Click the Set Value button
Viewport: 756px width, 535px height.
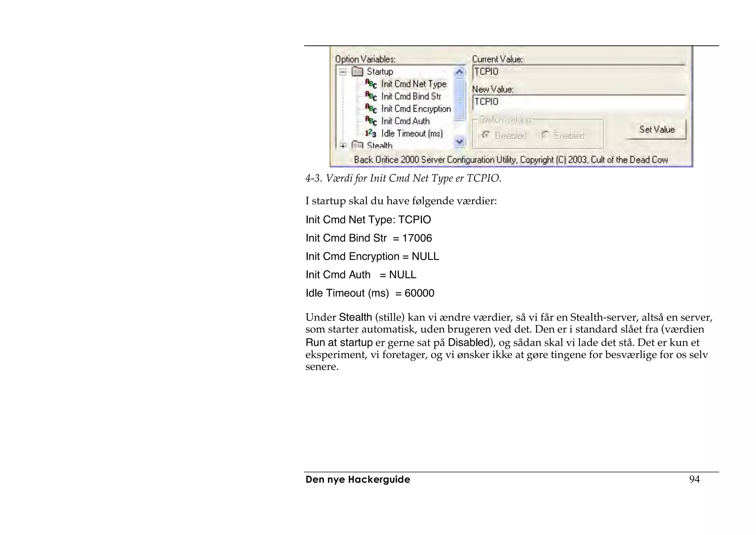657,129
